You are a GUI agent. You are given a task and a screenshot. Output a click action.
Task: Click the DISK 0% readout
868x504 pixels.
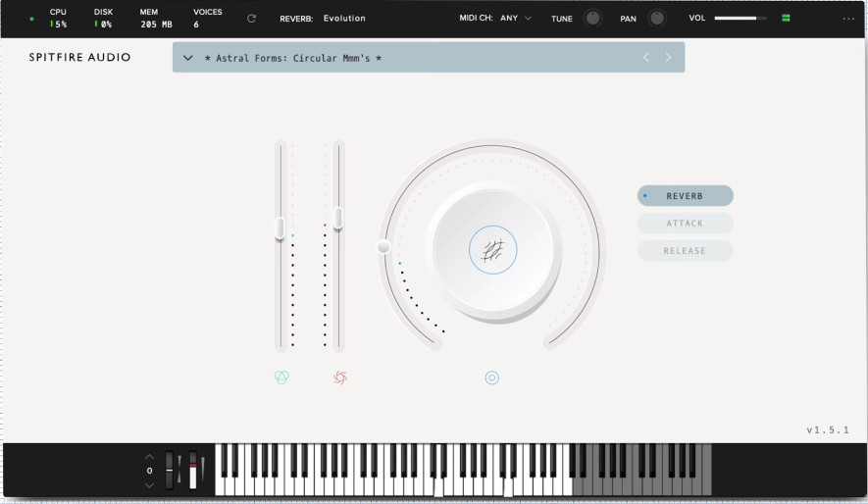click(104, 19)
